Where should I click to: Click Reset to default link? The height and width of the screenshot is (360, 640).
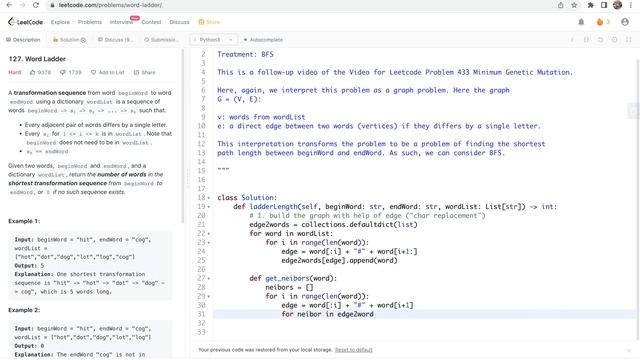pos(353,350)
